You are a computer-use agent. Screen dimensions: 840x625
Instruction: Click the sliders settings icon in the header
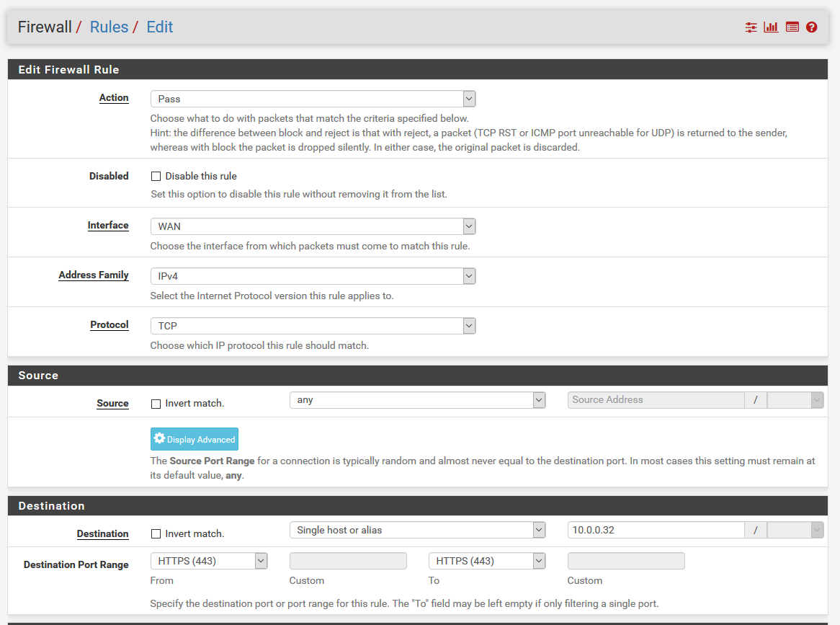751,27
